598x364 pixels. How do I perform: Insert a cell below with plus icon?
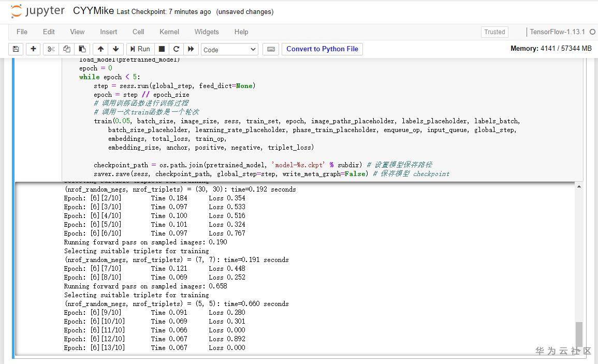coord(33,49)
